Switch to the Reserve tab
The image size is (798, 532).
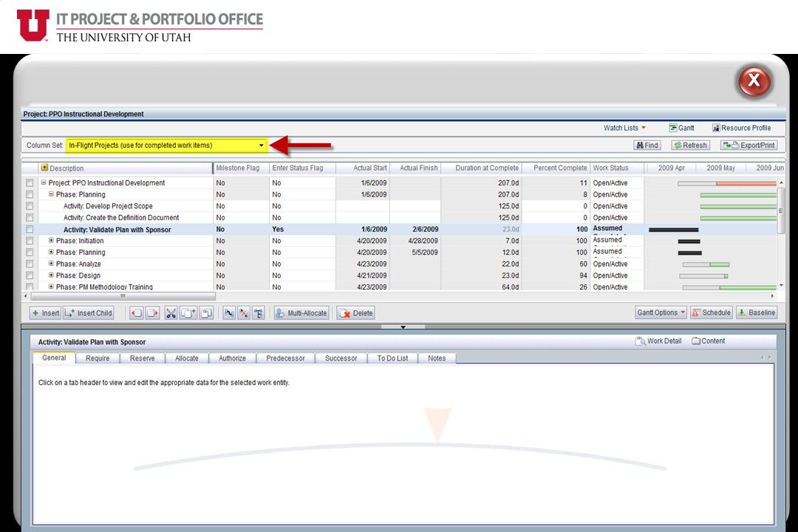click(143, 358)
